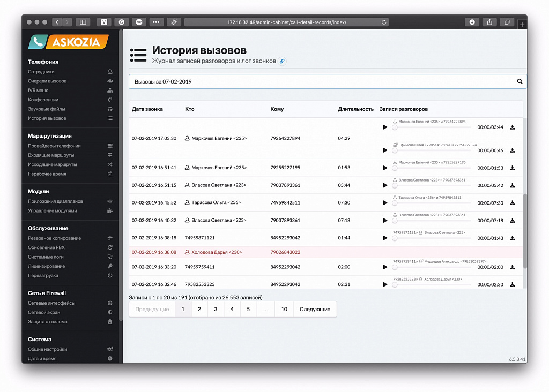Screen dimensions: 549x392
Task: Open Сетевой экран settings
Action: tap(44, 312)
